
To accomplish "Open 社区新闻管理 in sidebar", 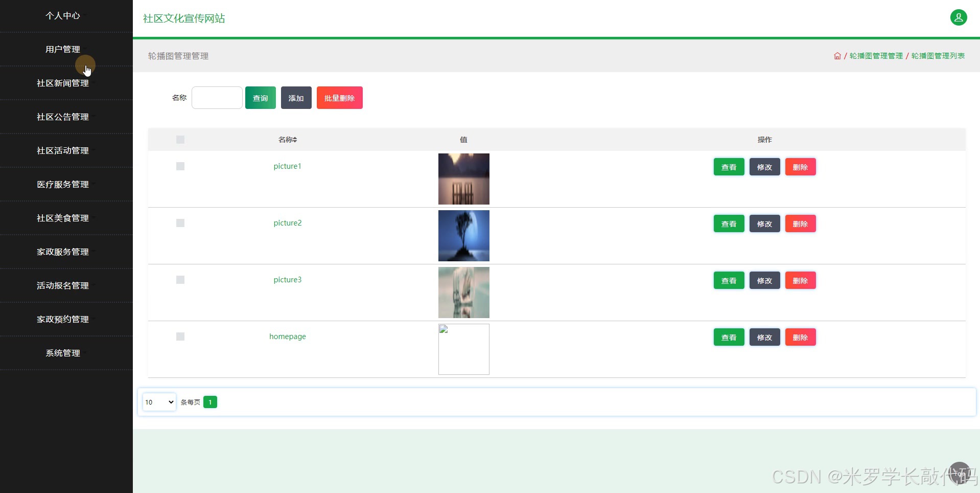I will click(x=63, y=83).
